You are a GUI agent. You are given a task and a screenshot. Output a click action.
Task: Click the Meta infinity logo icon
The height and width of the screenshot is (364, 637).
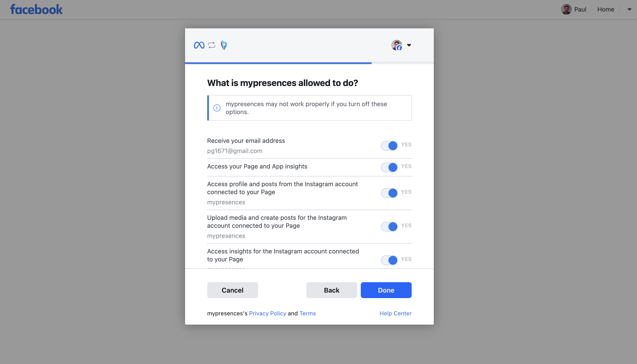coord(199,45)
